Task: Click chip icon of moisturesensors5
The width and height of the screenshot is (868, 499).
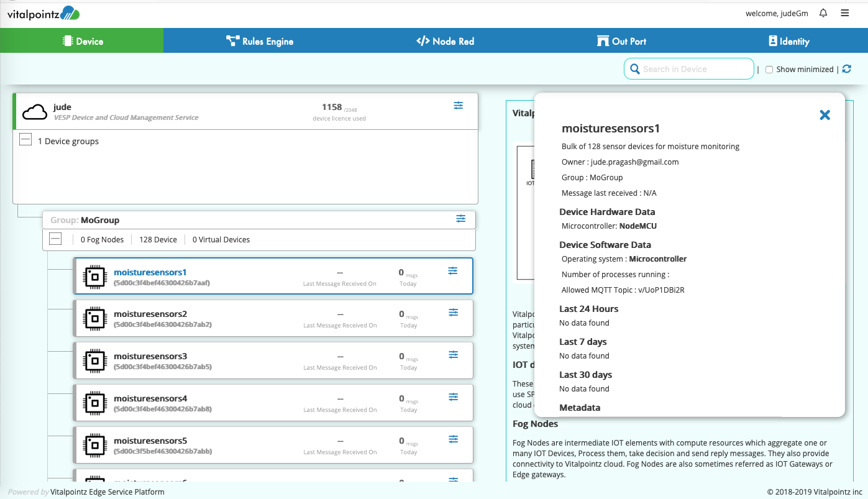Action: click(94, 446)
